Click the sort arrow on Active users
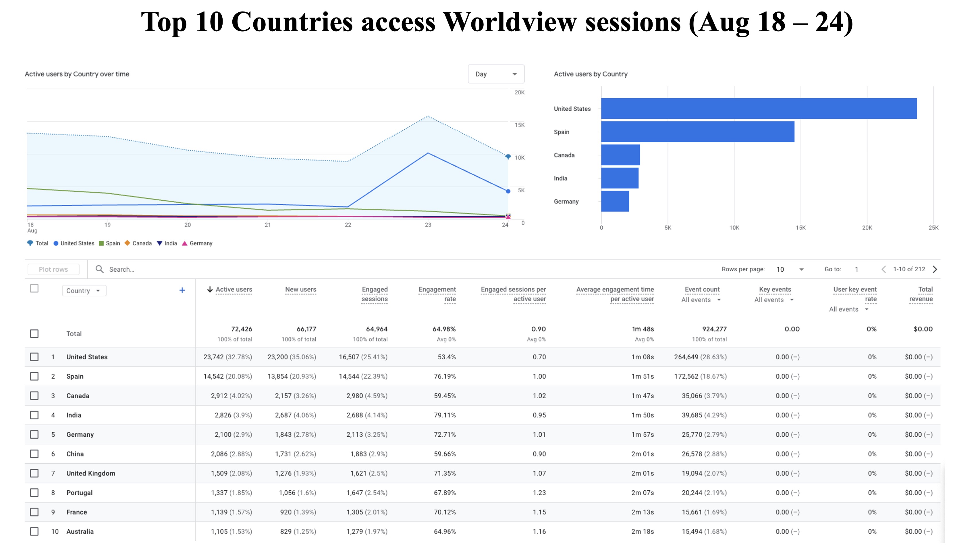This screenshot has width=980, height=549. [x=210, y=289]
